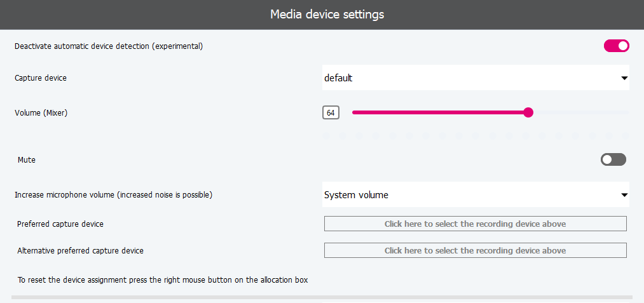This screenshot has width=644, height=303.
Task: Click the "Media device settings" title header
Action: 327,14
